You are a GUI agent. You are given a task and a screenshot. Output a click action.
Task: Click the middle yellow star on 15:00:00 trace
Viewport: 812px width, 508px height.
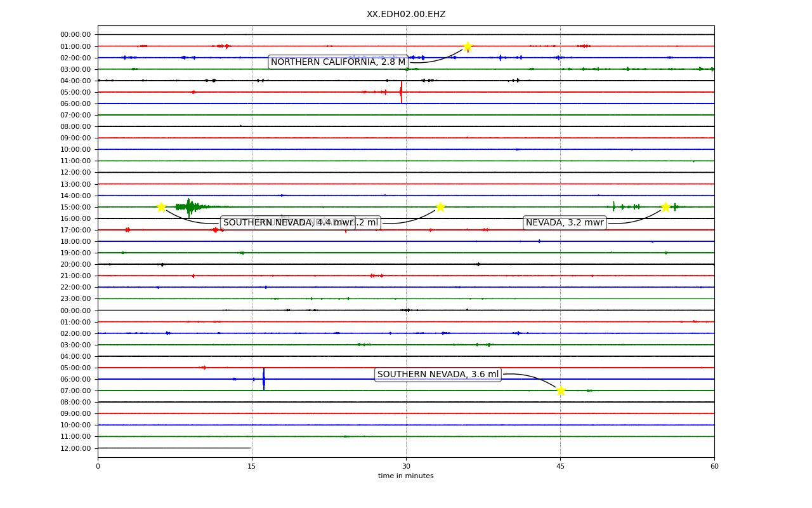click(x=440, y=207)
